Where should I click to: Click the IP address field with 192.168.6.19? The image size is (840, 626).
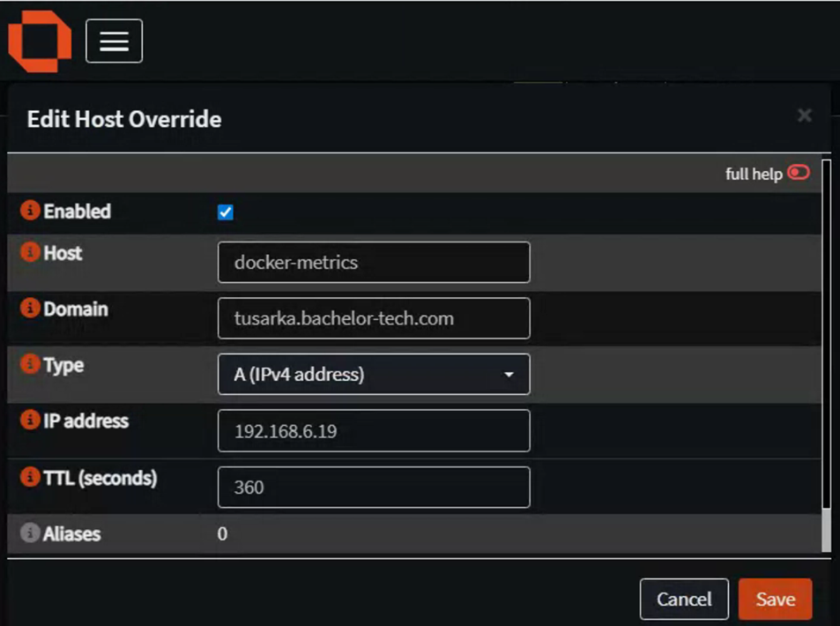click(374, 431)
